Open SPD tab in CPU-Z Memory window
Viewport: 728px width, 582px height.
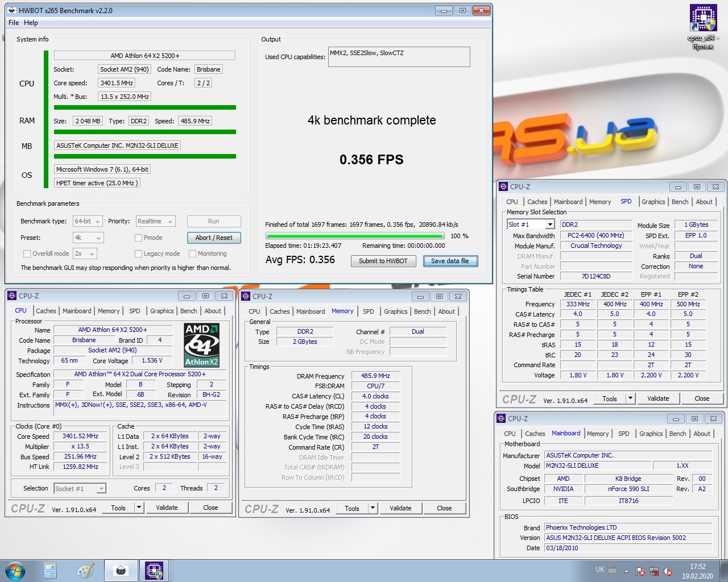[x=369, y=311]
